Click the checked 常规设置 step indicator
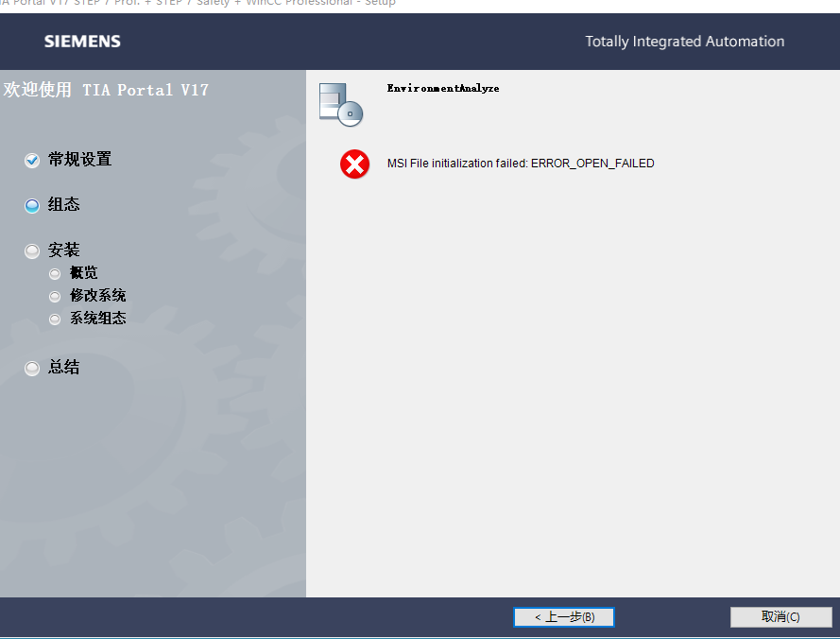Viewport: 840px width, 639px height. click(32, 160)
